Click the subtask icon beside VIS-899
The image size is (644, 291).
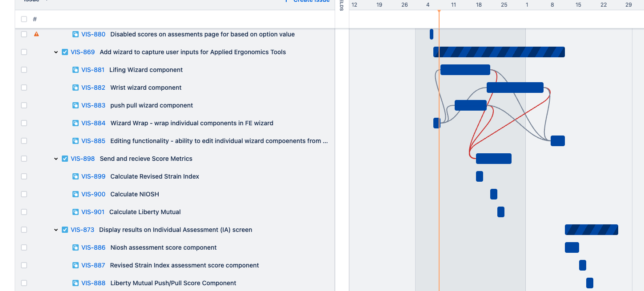tap(75, 176)
